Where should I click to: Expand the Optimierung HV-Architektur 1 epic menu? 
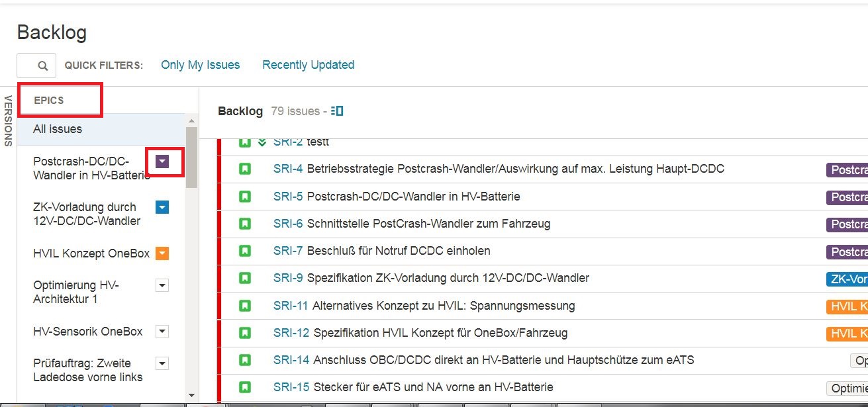point(162,285)
